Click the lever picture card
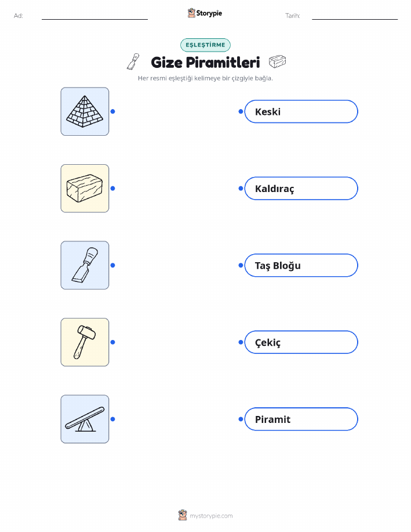This screenshot has height=532, width=411. tap(85, 419)
